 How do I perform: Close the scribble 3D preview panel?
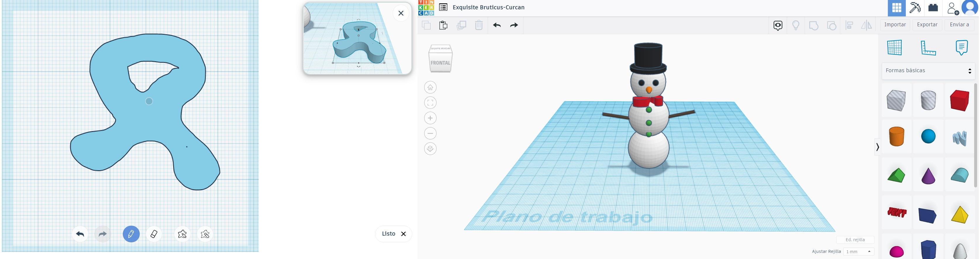[x=401, y=13]
